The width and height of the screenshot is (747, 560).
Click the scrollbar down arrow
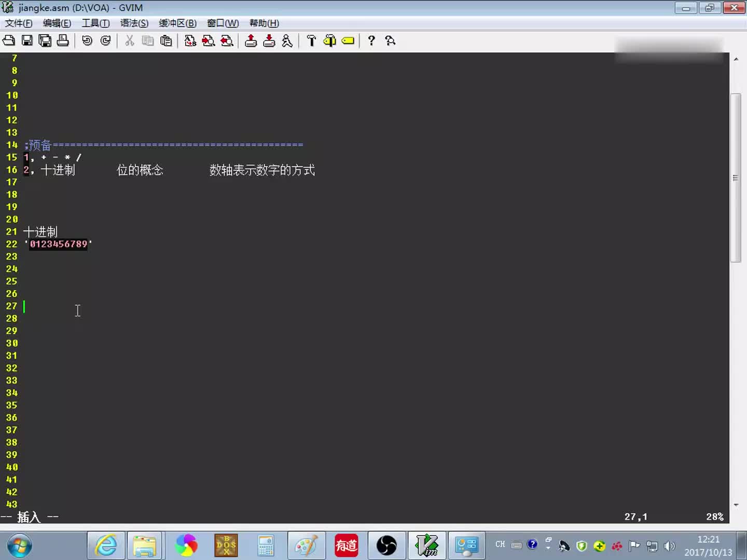tap(736, 505)
